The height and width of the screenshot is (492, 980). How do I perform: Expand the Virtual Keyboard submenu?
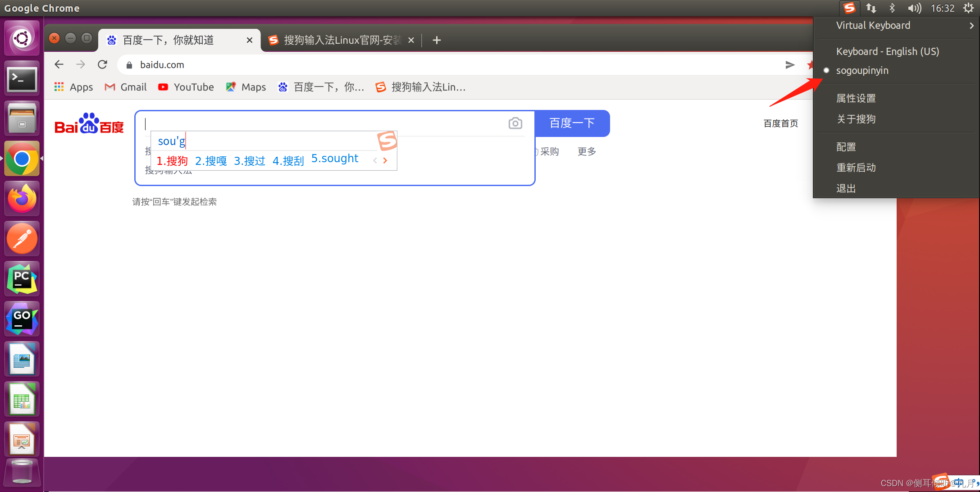pos(897,26)
